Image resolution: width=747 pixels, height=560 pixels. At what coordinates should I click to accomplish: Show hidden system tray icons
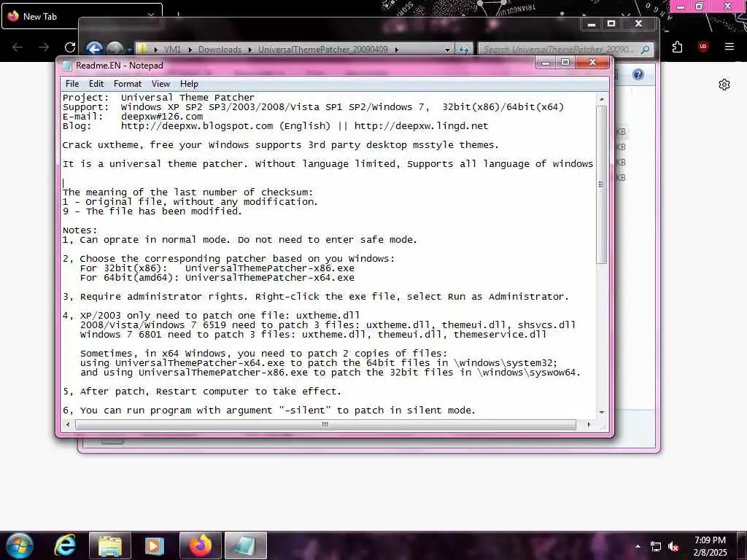coord(638,546)
